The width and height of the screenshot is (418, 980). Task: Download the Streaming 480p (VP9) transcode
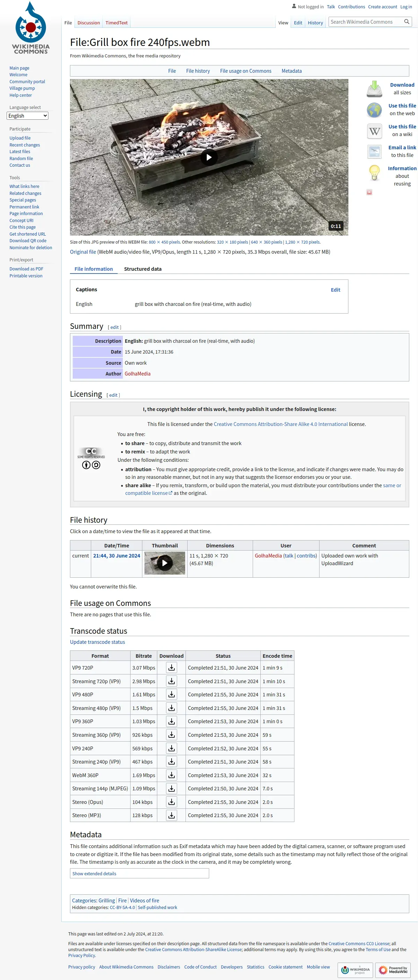click(172, 708)
